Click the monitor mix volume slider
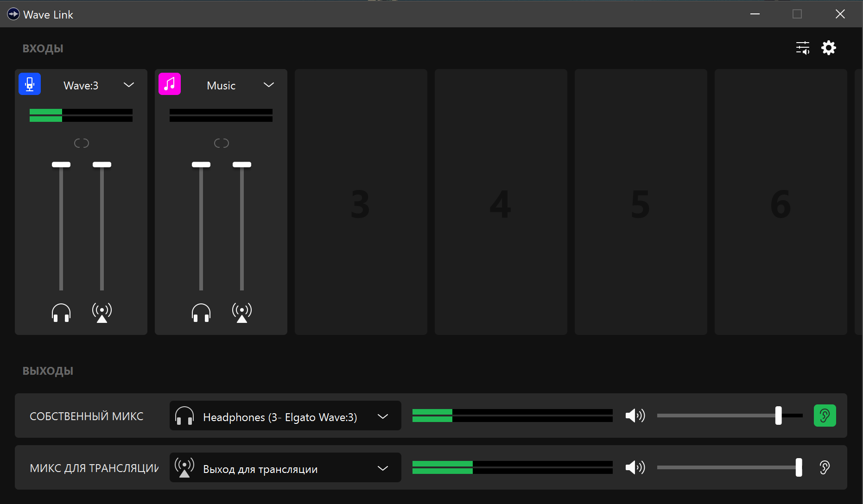 click(730, 416)
